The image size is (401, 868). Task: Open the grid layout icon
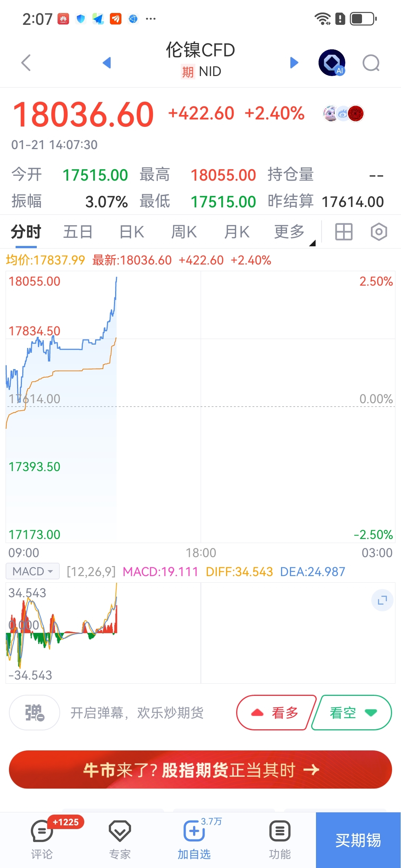tap(343, 232)
